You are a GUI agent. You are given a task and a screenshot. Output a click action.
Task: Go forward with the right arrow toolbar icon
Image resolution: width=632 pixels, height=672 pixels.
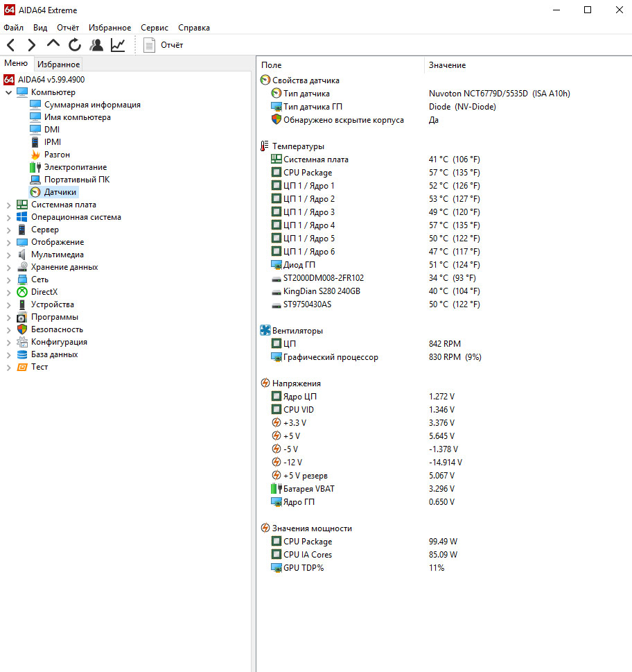[32, 44]
